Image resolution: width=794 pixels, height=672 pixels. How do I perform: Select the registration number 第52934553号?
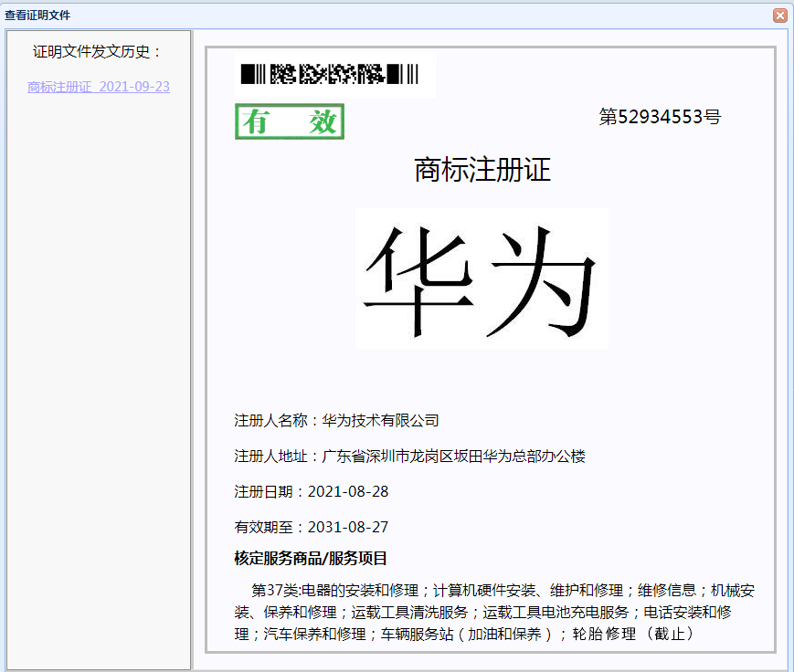click(x=660, y=117)
